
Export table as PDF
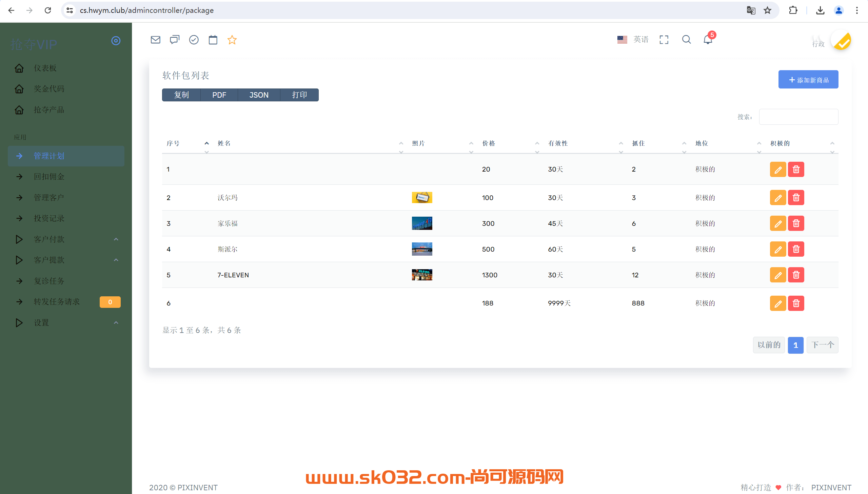click(x=219, y=95)
